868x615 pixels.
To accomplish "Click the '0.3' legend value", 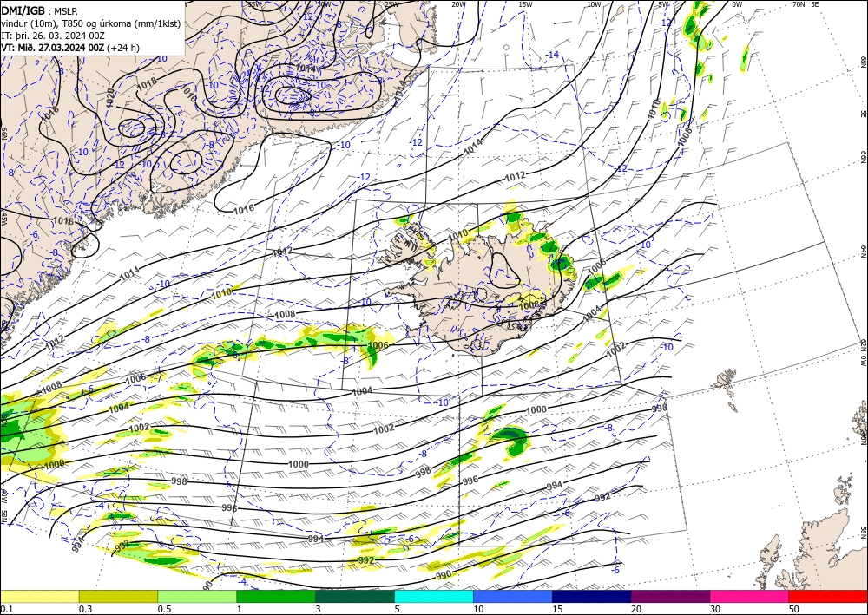I will coord(85,609).
